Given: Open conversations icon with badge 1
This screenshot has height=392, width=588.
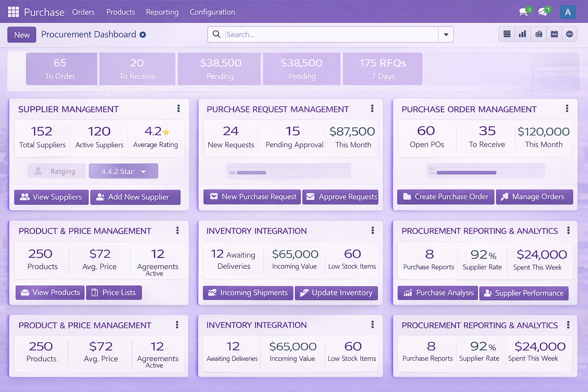Looking at the screenshot, I should click(542, 12).
